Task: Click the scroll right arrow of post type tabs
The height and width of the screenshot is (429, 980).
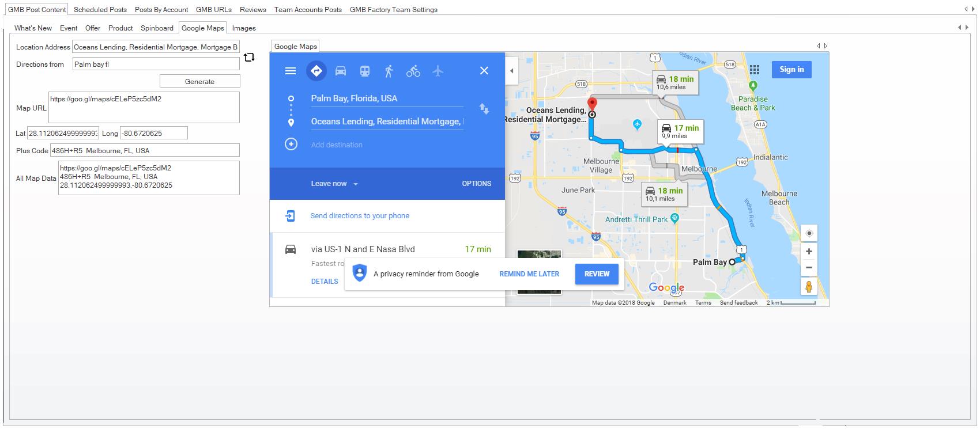Action: (x=967, y=27)
